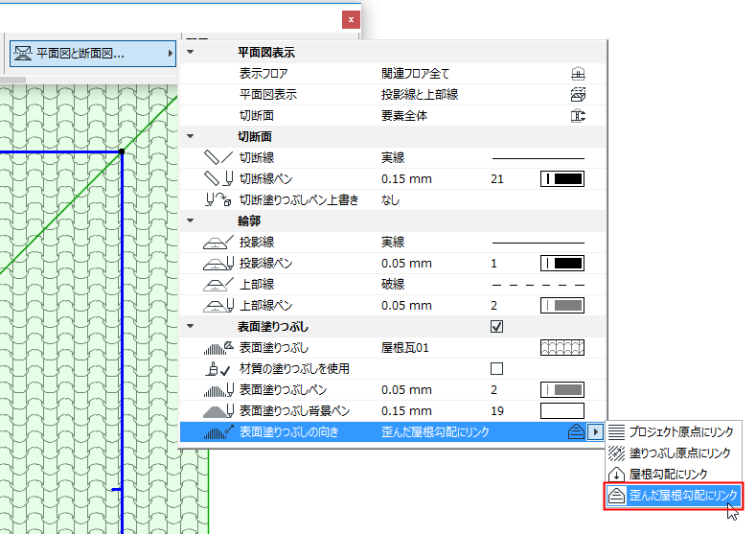Click the 表面塗りつぶし fill icon

(x=218, y=348)
